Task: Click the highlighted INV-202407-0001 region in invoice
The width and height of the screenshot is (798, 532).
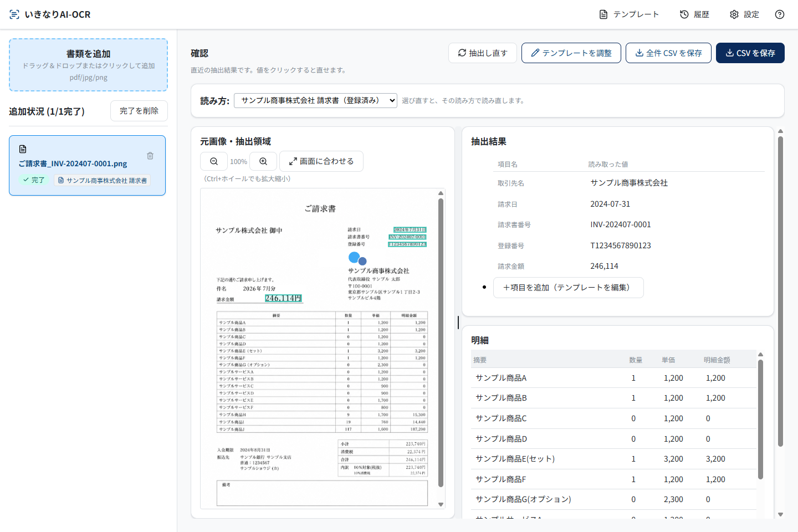Action: [407, 237]
